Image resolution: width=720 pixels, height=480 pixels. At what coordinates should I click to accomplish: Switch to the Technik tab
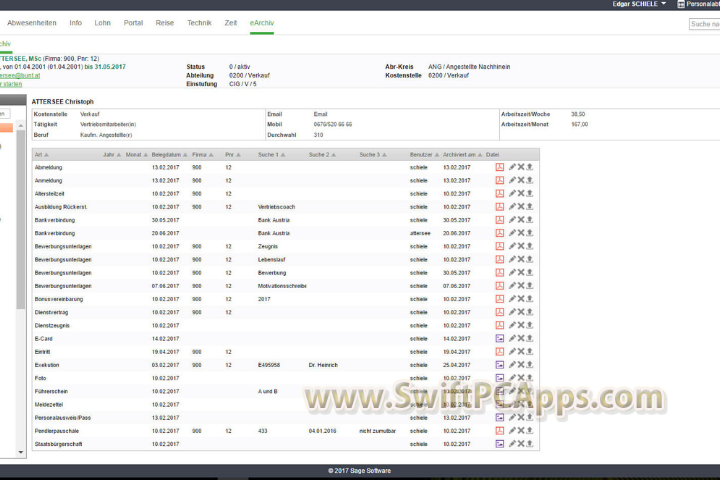point(199,23)
